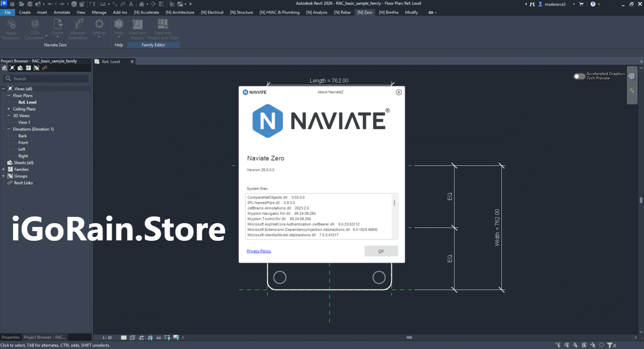Toggle Reveal Hidden Elements glasses icon
644x349 pixels.
pos(158,338)
